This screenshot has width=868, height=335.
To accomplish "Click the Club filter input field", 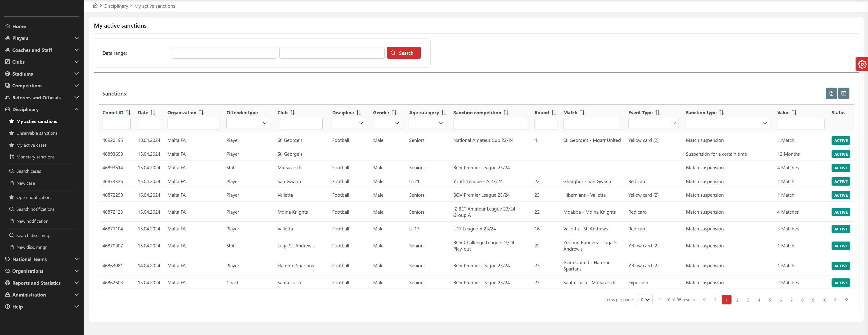I will [x=301, y=123].
